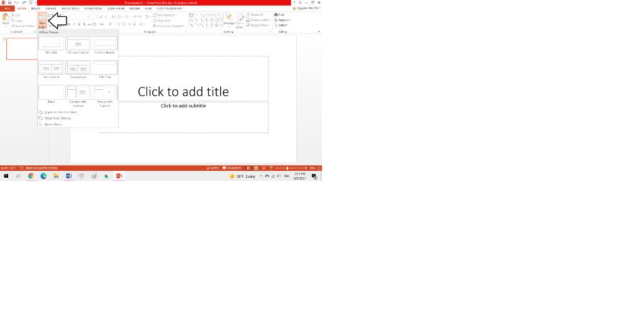The image size is (644, 316).
Task: Toggle text Shadow formatting
Action: coord(84,25)
